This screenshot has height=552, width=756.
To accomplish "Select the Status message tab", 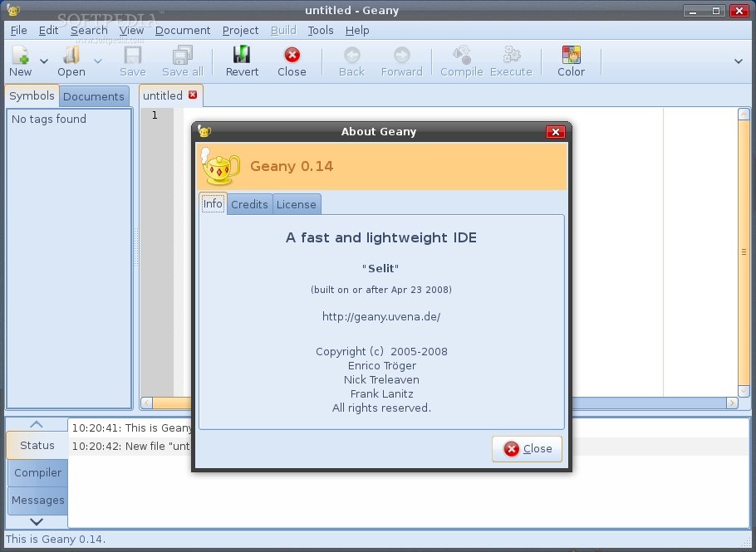I will pyautogui.click(x=37, y=446).
